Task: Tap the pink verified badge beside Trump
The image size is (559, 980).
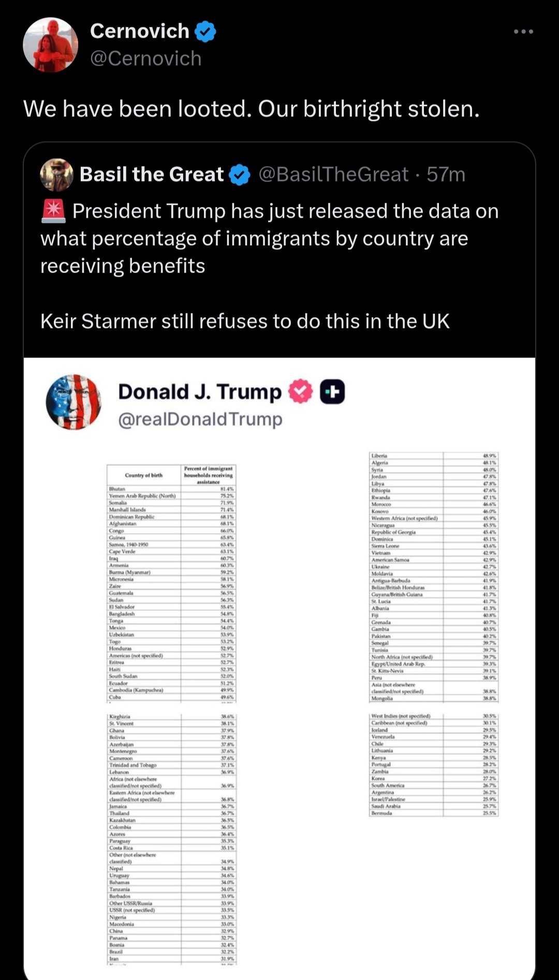Action: (x=300, y=391)
